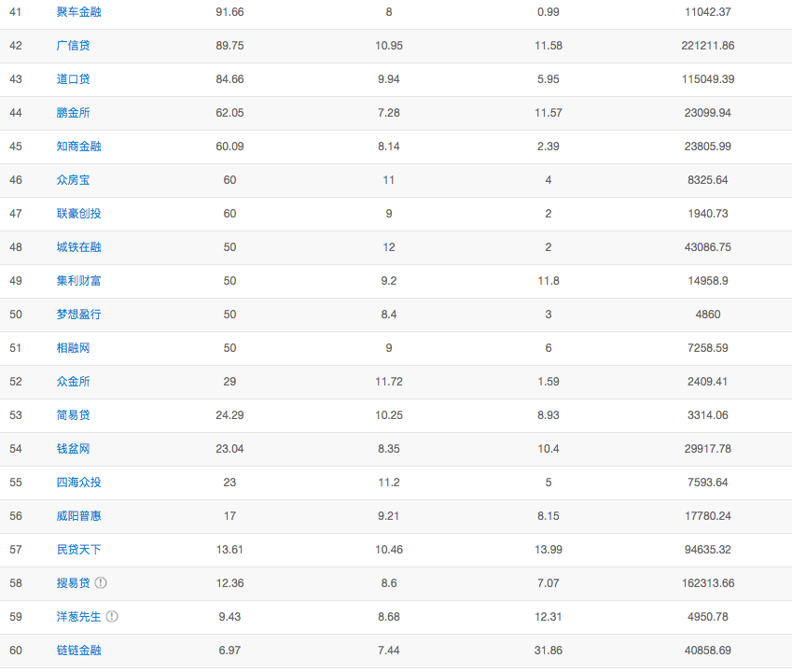Select value 9.21 in 威阳普惠 row
792x672 pixels.
(389, 516)
